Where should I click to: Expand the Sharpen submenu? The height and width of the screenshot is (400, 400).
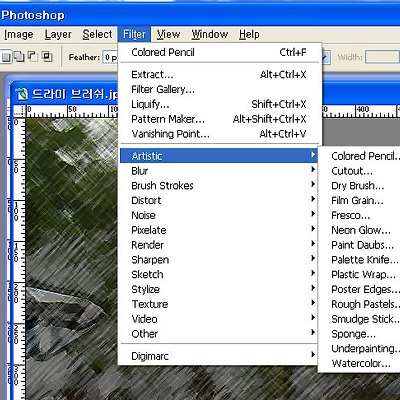[219, 260]
